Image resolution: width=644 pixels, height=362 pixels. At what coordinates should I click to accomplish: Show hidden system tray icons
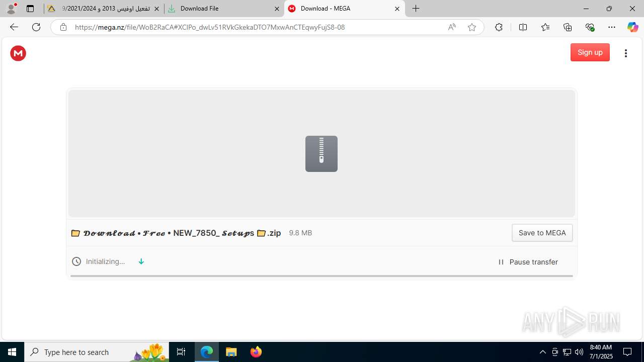[x=542, y=352]
